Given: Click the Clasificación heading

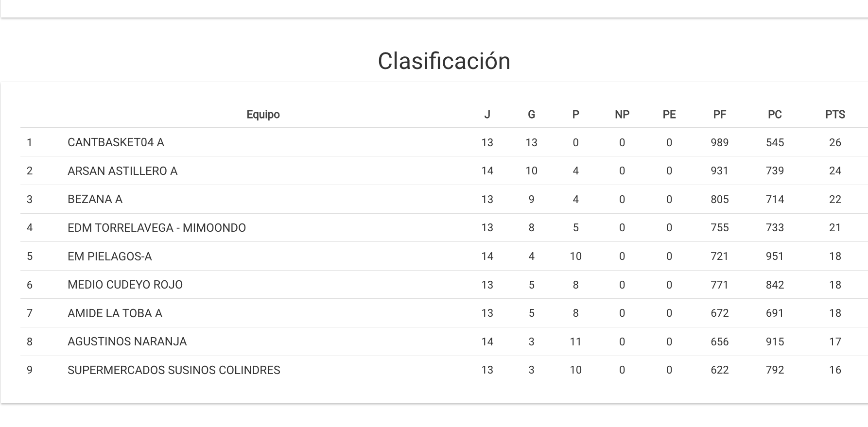Looking at the screenshot, I should point(444,61).
